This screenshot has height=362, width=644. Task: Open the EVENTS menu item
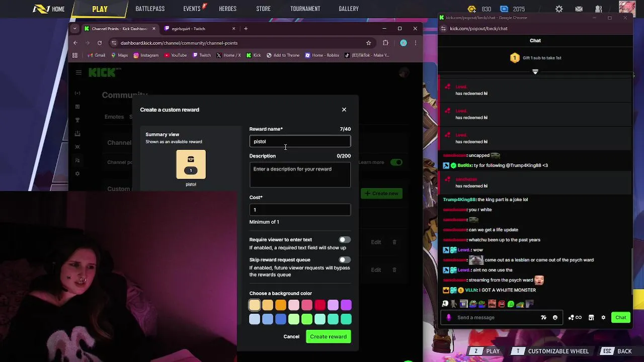tap(192, 9)
